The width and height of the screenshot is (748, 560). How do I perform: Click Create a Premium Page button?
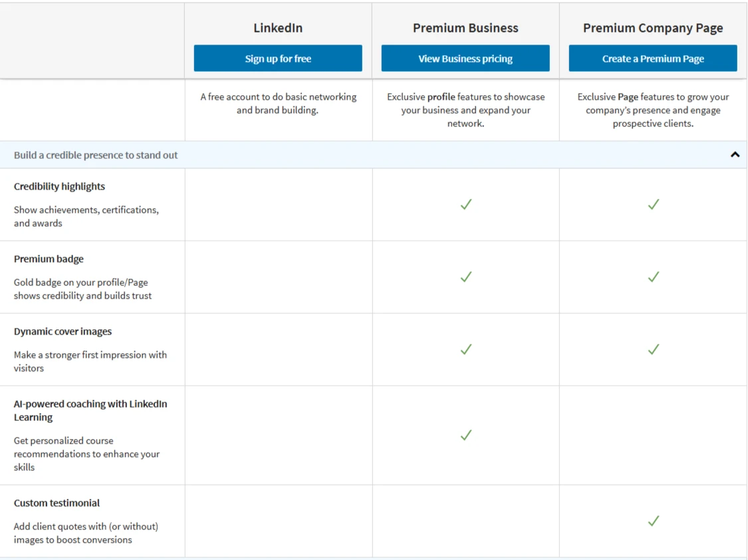pos(653,59)
